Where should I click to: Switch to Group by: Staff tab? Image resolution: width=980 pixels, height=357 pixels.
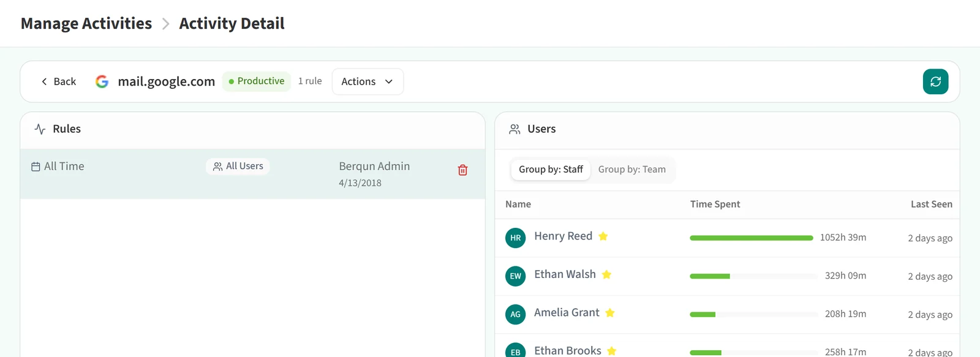point(551,170)
